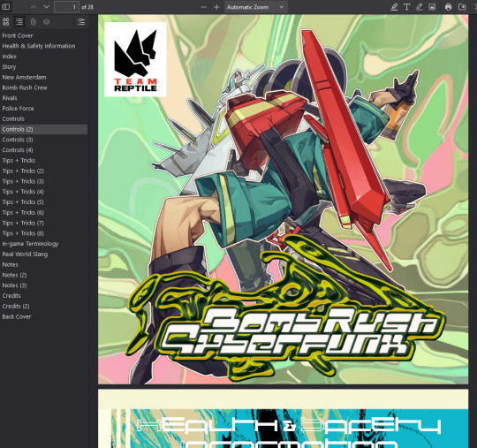Open Tips + Tricks (5) entry
The width and height of the screenshot is (477, 448).
coord(23,202)
